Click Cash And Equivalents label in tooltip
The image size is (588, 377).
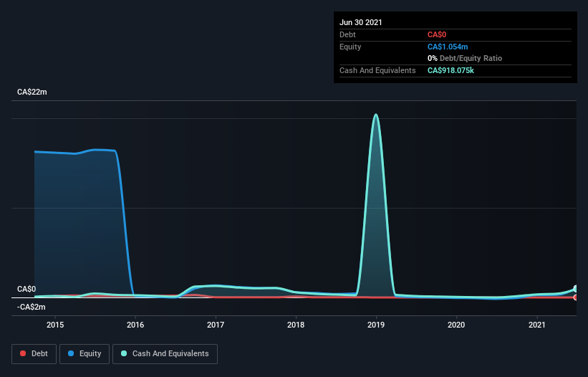(x=377, y=70)
